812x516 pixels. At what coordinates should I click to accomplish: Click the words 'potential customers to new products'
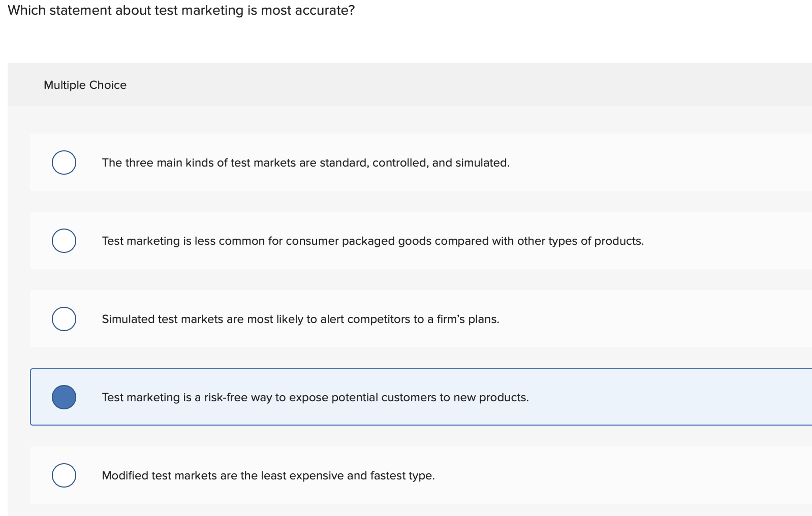[x=430, y=398]
